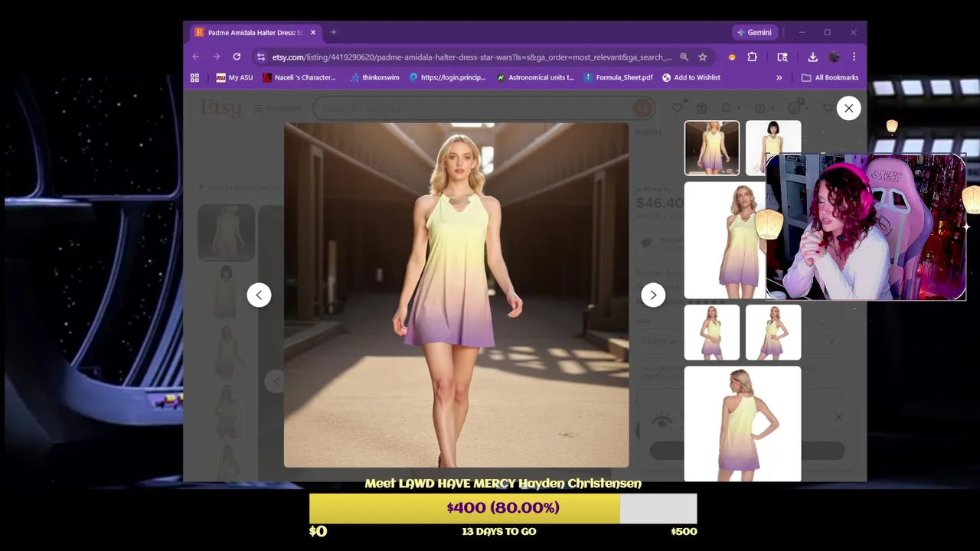Viewport: 980px width, 551px height.
Task: Open the My ASU bookmark
Action: click(234, 77)
